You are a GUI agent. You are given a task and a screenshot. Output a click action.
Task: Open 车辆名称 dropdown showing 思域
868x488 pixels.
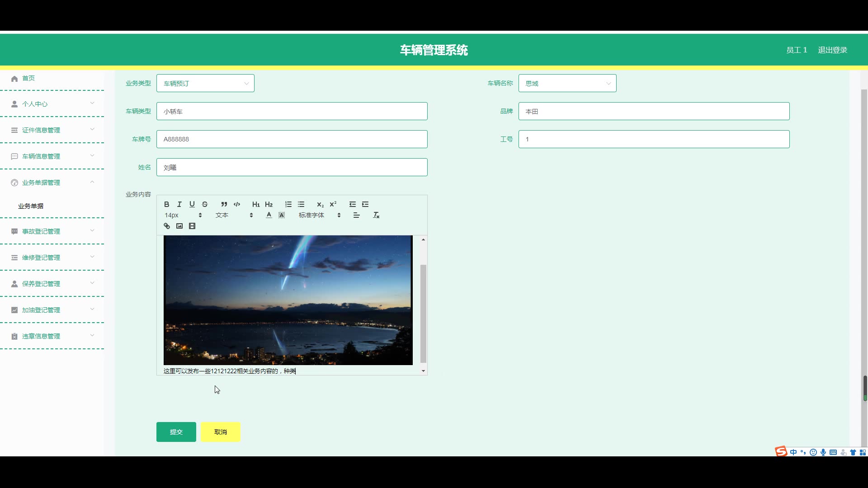pos(567,83)
